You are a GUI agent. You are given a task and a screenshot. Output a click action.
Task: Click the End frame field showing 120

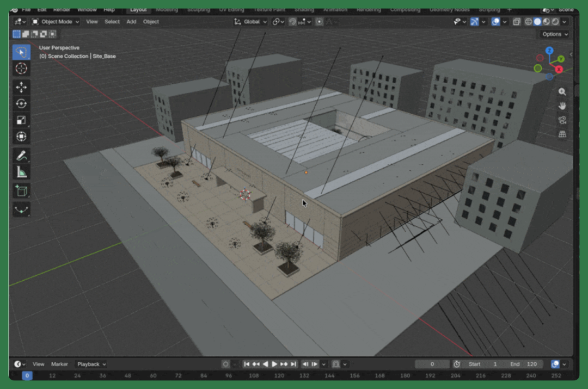[x=524, y=365]
